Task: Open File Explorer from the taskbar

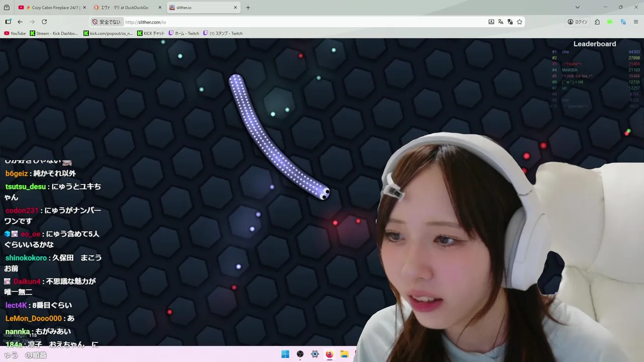Action: pos(344,354)
